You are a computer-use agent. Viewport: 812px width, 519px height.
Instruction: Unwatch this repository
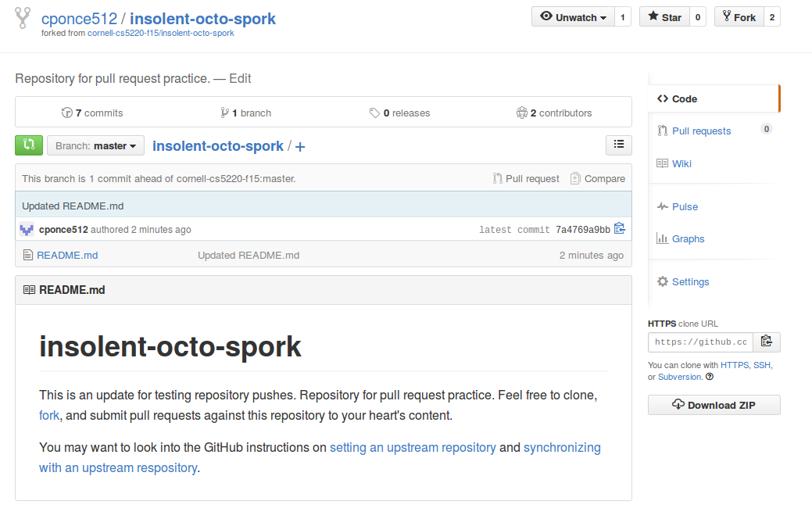pyautogui.click(x=574, y=17)
